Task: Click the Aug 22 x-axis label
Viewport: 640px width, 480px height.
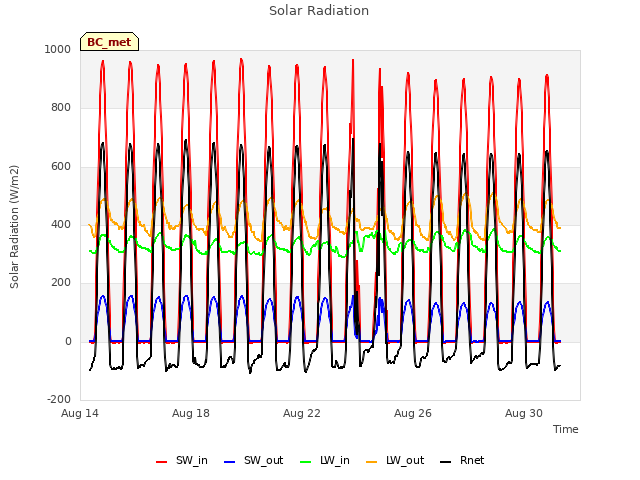Action: 302,413
